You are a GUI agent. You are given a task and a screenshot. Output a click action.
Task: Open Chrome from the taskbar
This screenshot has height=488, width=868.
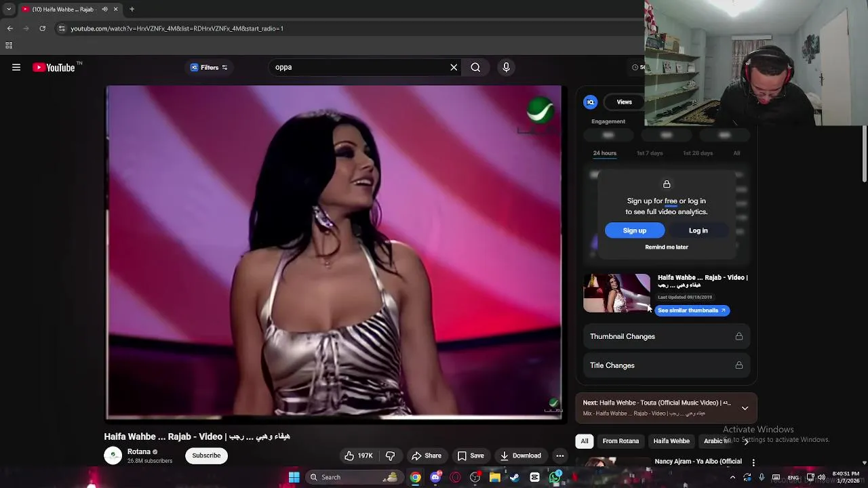[415, 477]
